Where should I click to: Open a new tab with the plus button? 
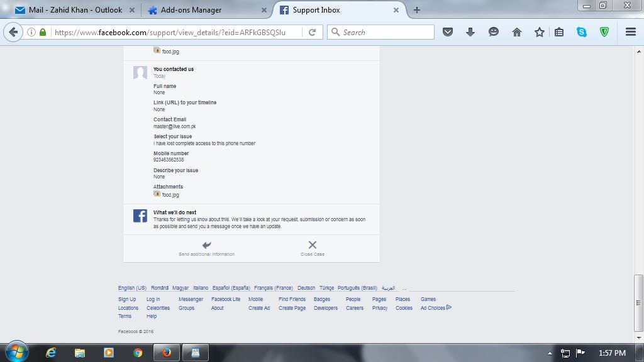pyautogui.click(x=417, y=10)
